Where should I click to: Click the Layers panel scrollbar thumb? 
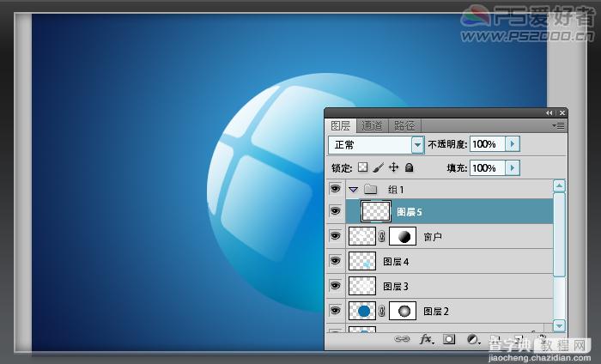pyautogui.click(x=559, y=234)
